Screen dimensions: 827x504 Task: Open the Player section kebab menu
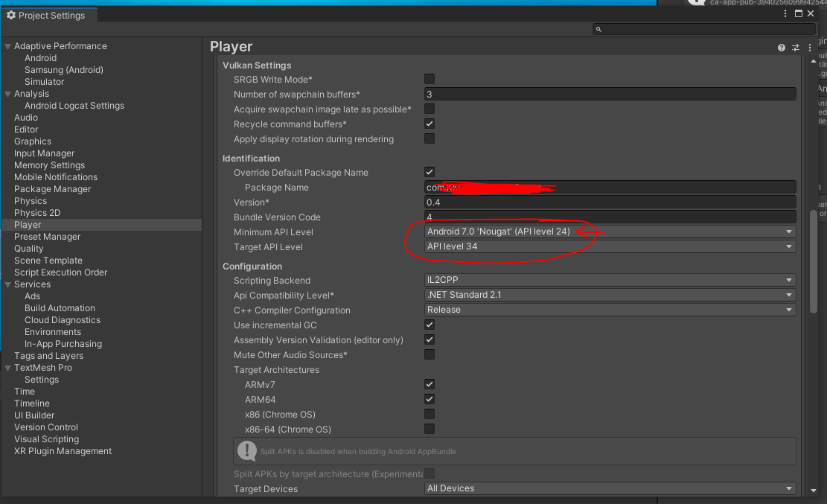[810, 48]
